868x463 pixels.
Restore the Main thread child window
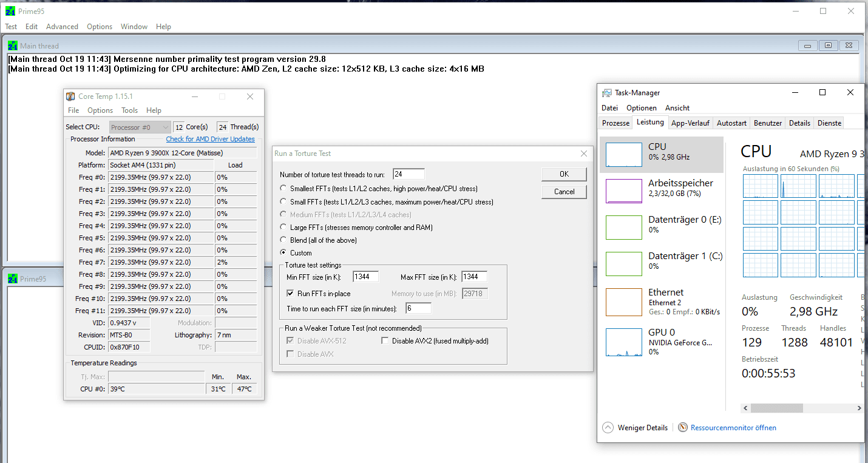tap(827, 46)
